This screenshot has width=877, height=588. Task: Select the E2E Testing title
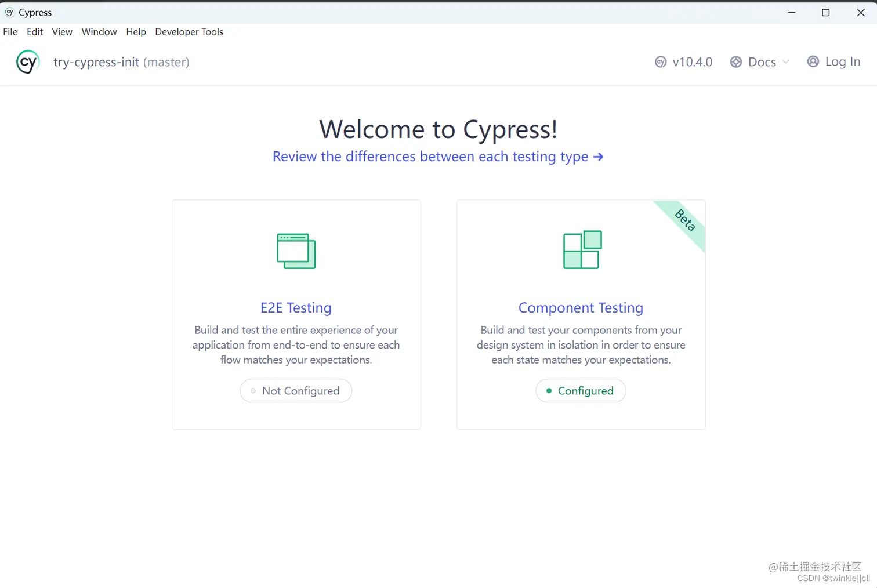[x=296, y=307]
